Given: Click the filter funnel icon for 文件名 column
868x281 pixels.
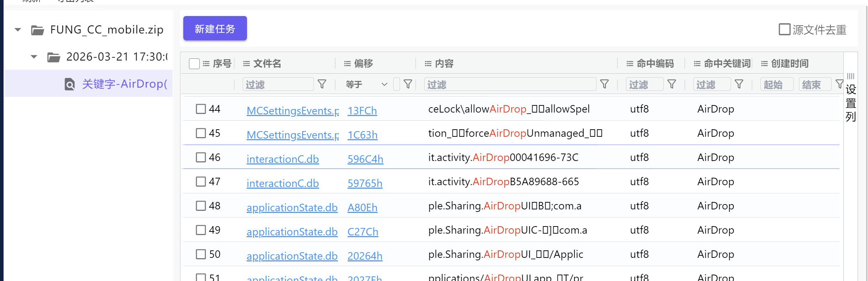Looking at the screenshot, I should pos(322,84).
